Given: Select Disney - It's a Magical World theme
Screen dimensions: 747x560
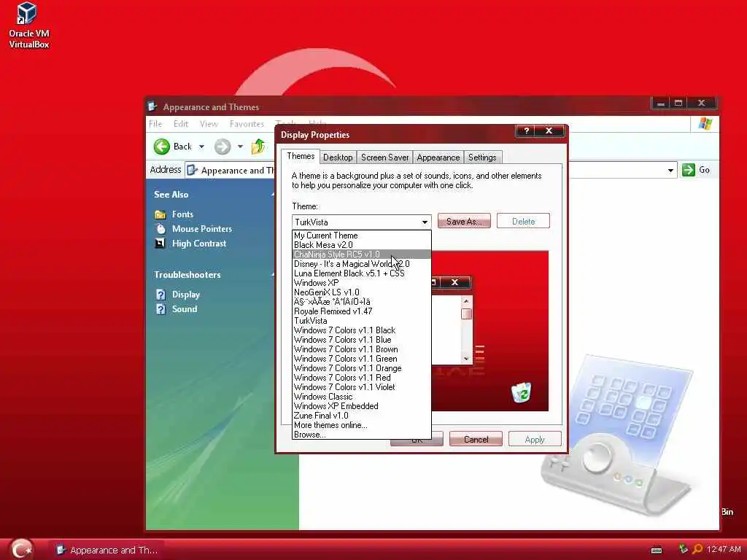Looking at the screenshot, I should point(362,264).
